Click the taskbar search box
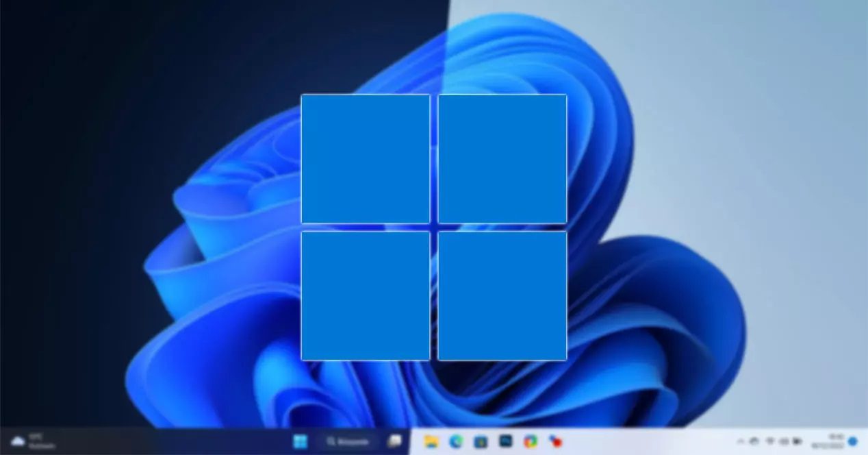The width and height of the screenshot is (868, 455). (x=347, y=441)
